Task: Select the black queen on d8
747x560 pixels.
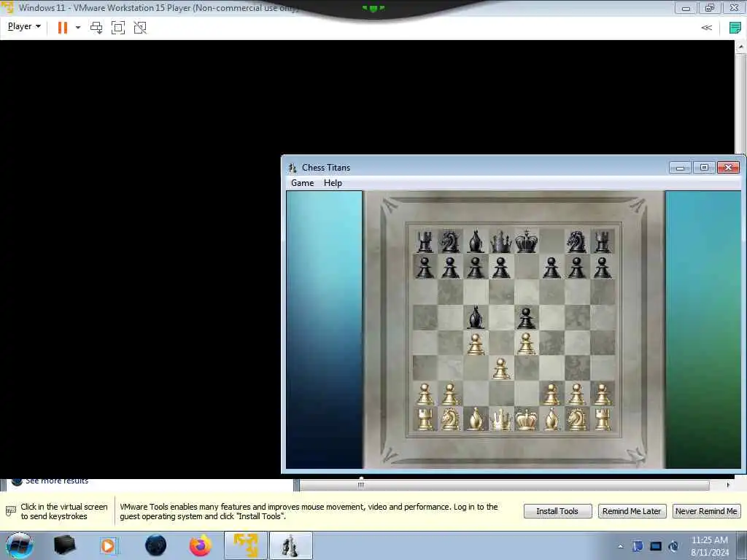Action: tap(500, 242)
